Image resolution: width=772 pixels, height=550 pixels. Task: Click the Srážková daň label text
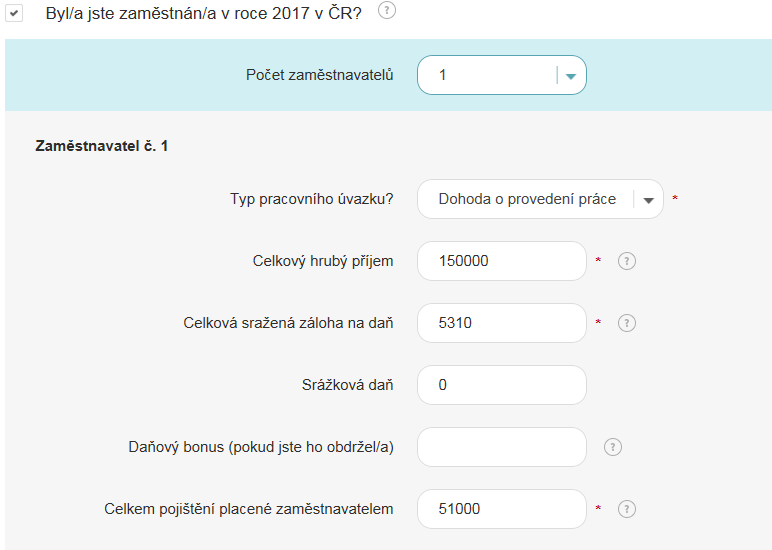[348, 385]
